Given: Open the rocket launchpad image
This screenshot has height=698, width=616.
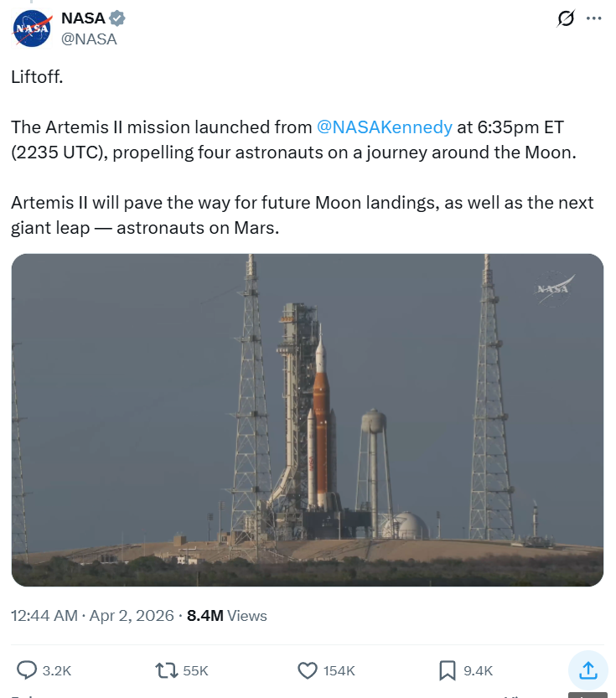Looking at the screenshot, I should (308, 419).
